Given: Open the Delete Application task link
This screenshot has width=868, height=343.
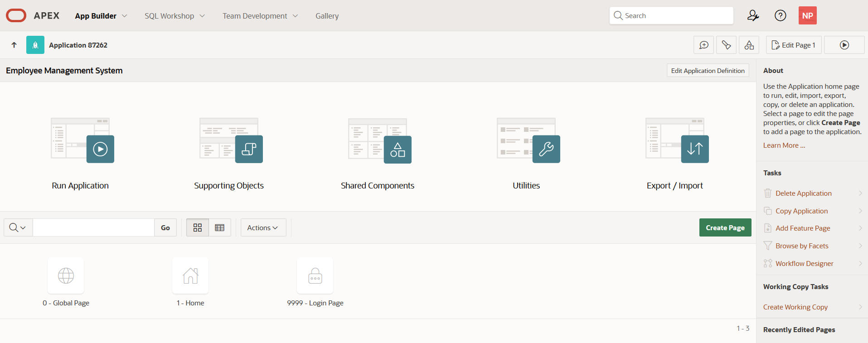Looking at the screenshot, I should click(803, 193).
